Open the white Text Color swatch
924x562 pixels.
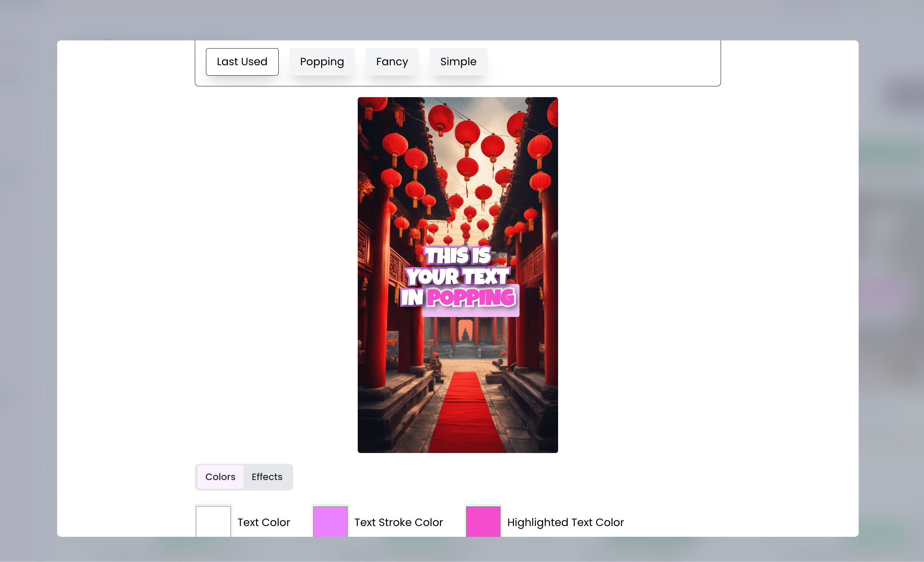click(213, 522)
